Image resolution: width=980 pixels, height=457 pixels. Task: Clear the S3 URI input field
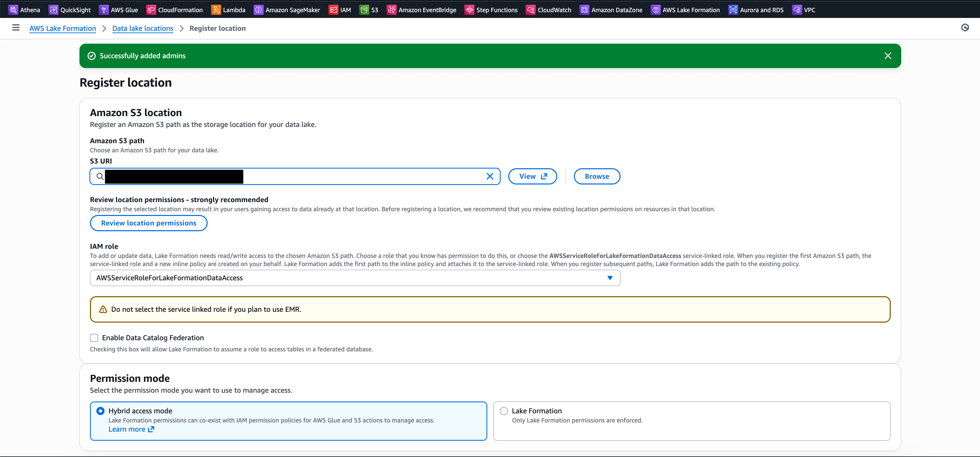[490, 176]
